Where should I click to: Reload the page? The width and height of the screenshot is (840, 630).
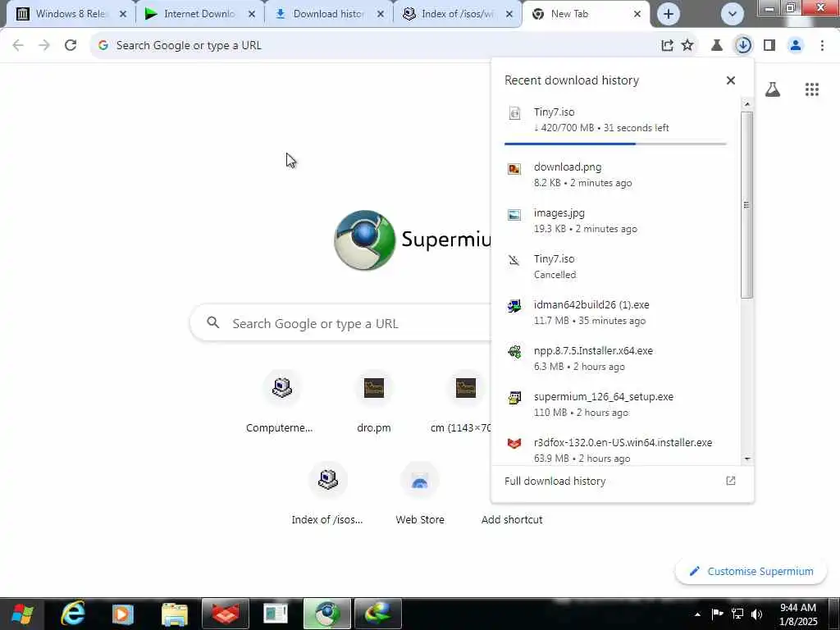pos(71,46)
